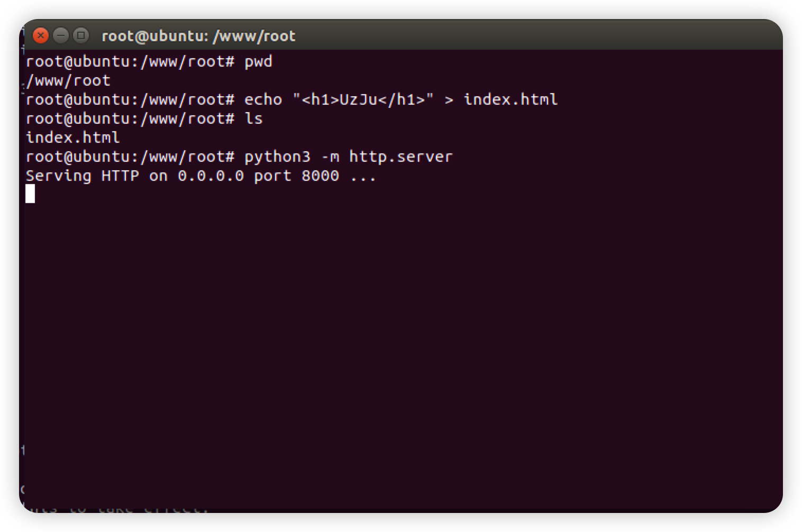
Task: Click the -m flag in python command
Action: coord(330,157)
